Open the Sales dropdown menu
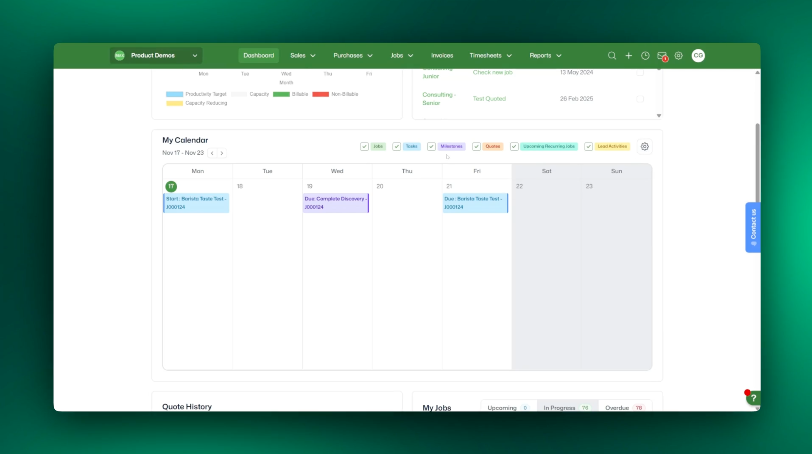 [x=303, y=56]
